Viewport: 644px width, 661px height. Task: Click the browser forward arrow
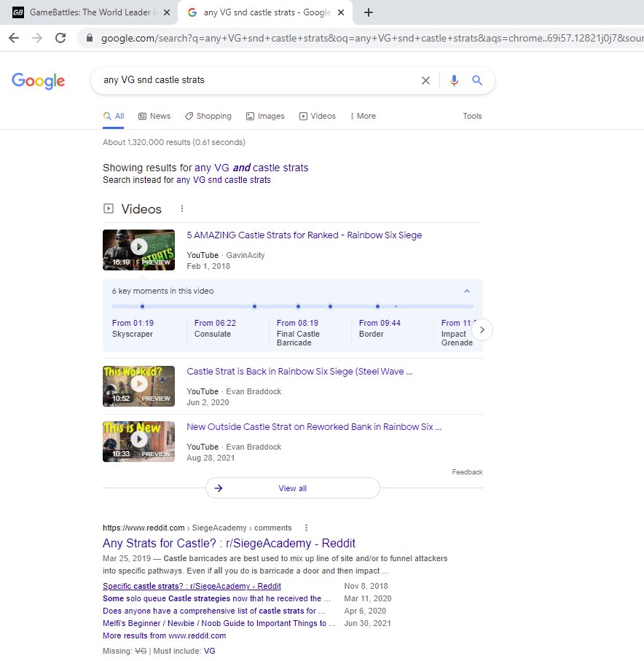click(x=37, y=38)
